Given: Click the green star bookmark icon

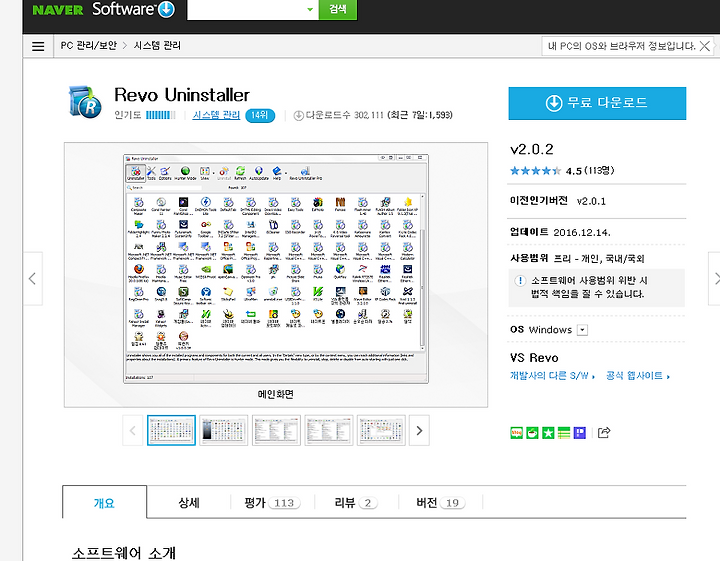Looking at the screenshot, I should [548, 432].
